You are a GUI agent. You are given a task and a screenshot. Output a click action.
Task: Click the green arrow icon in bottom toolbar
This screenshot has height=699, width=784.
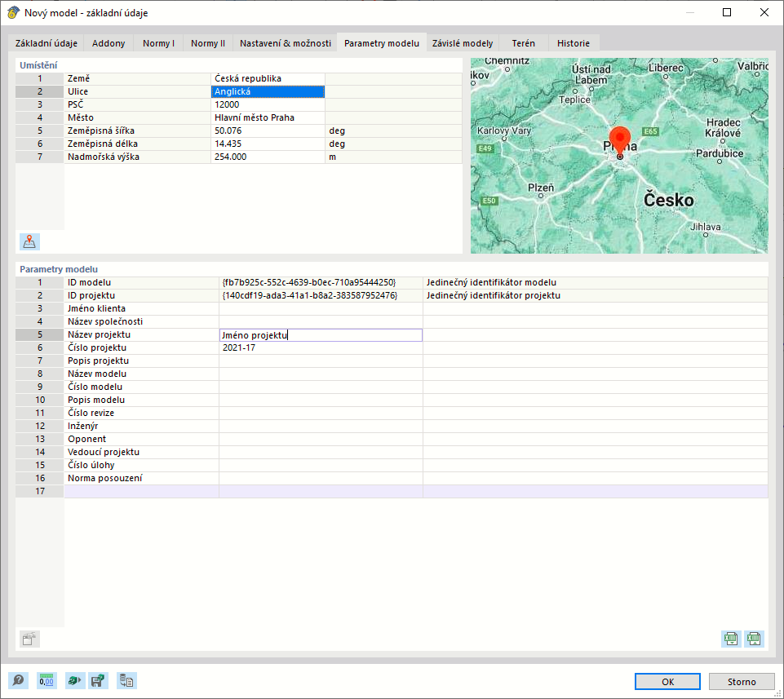(73, 680)
